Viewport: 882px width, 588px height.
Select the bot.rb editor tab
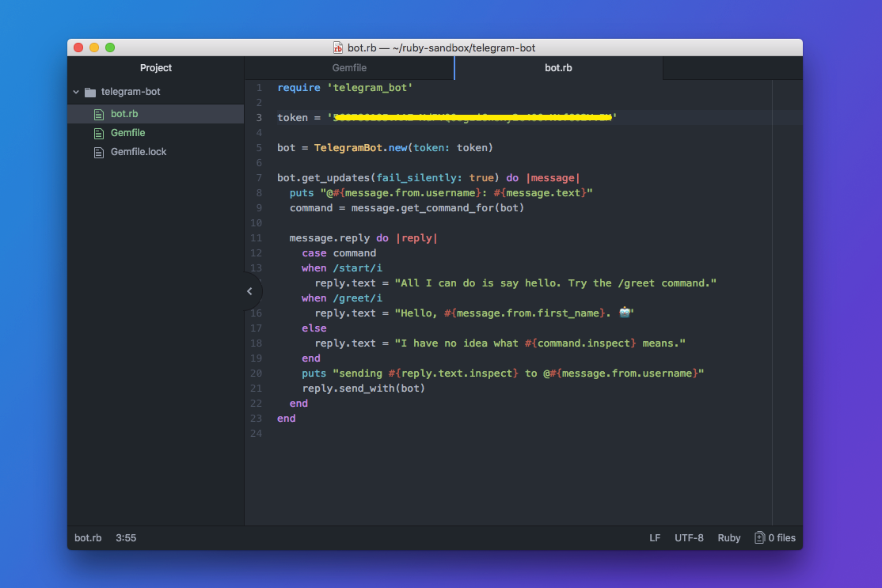pyautogui.click(x=558, y=68)
